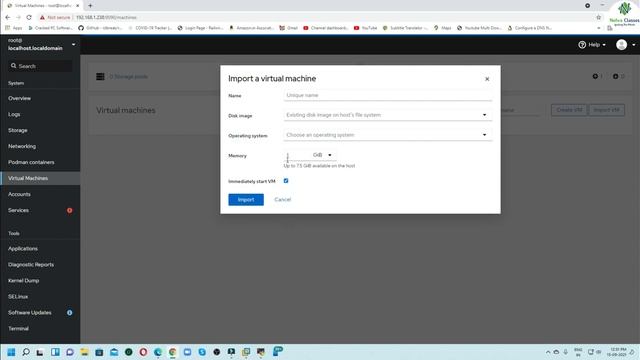Viewport: 640px width, 360px height.
Task: Click the Create VM button behind dialog
Action: tap(569, 110)
